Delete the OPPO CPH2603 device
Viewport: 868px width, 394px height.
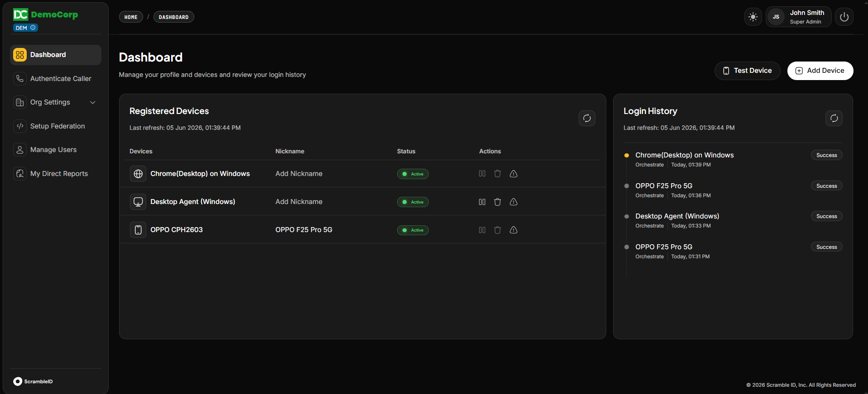[498, 230]
